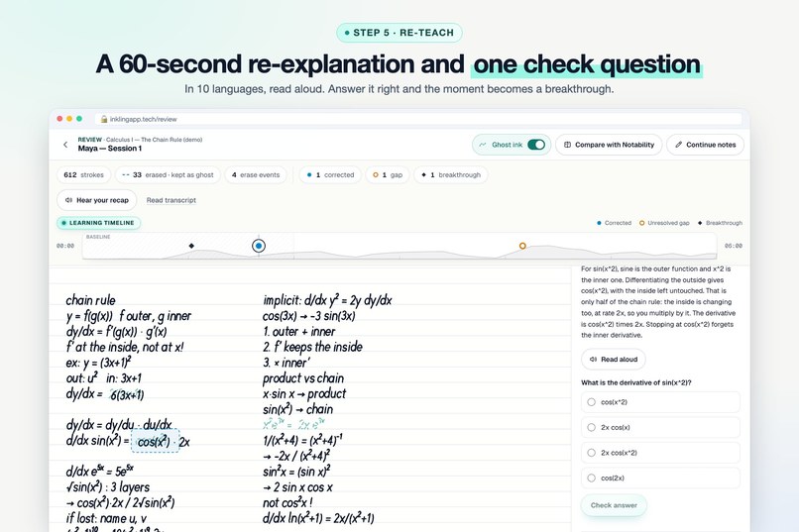Select the 4 erase events chip

(256, 174)
